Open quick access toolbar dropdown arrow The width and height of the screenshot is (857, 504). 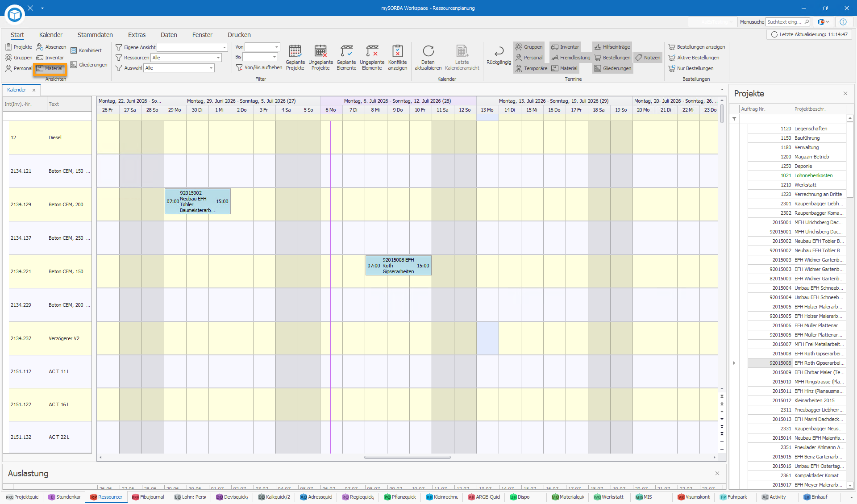tap(42, 8)
